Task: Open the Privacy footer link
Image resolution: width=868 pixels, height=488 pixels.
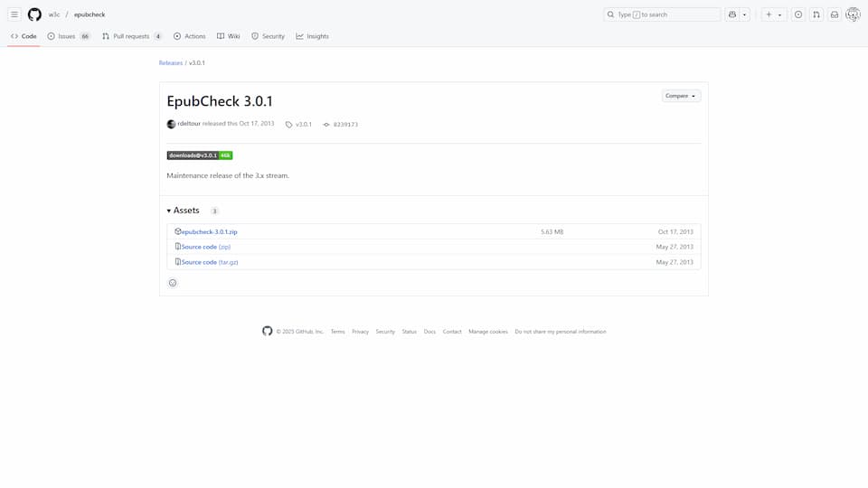Action: [361, 332]
